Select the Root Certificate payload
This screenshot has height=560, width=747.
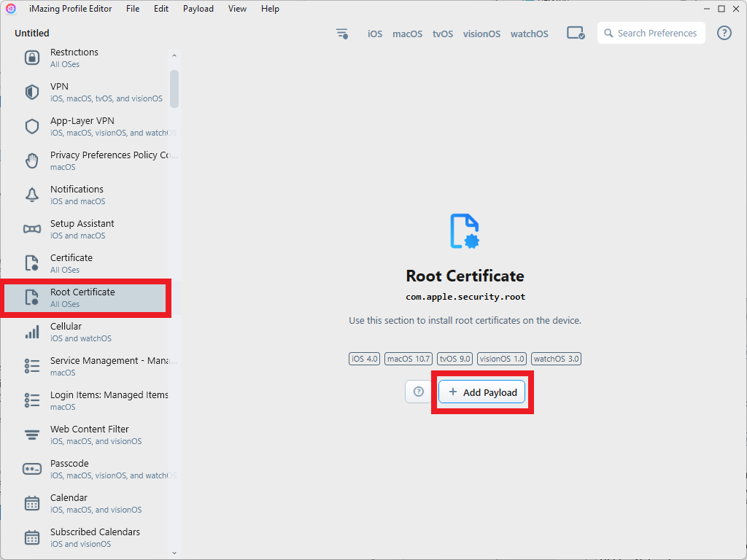(86, 297)
